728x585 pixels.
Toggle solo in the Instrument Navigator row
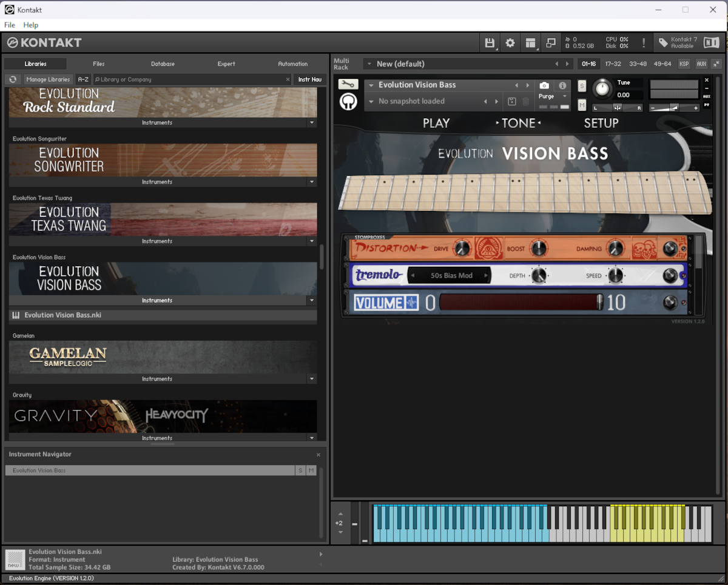click(x=300, y=470)
